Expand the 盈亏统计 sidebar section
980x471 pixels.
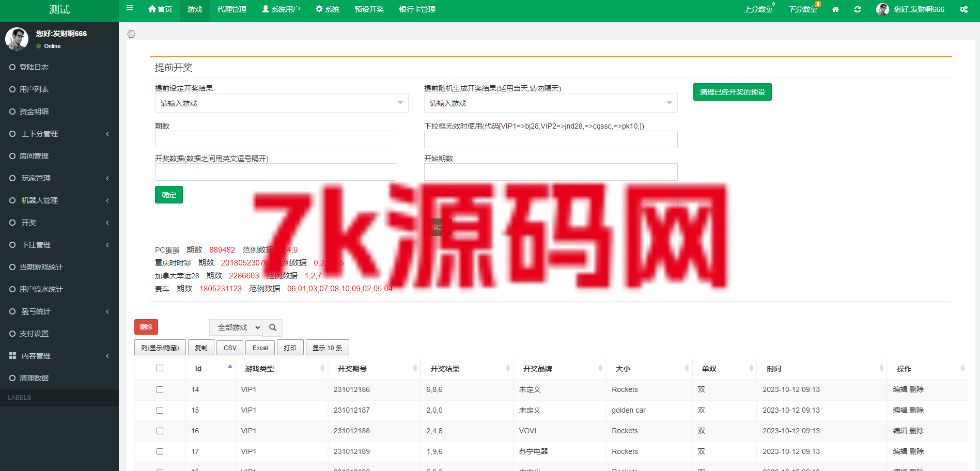[59, 311]
